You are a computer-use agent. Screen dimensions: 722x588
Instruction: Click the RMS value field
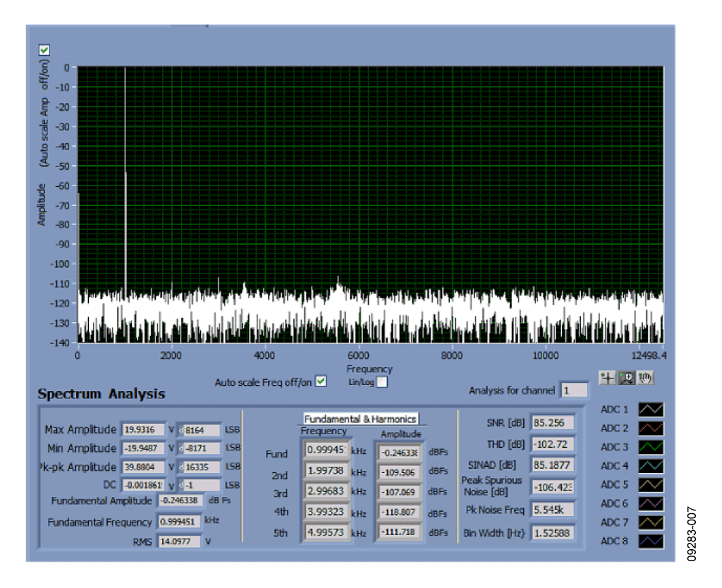pyautogui.click(x=179, y=541)
